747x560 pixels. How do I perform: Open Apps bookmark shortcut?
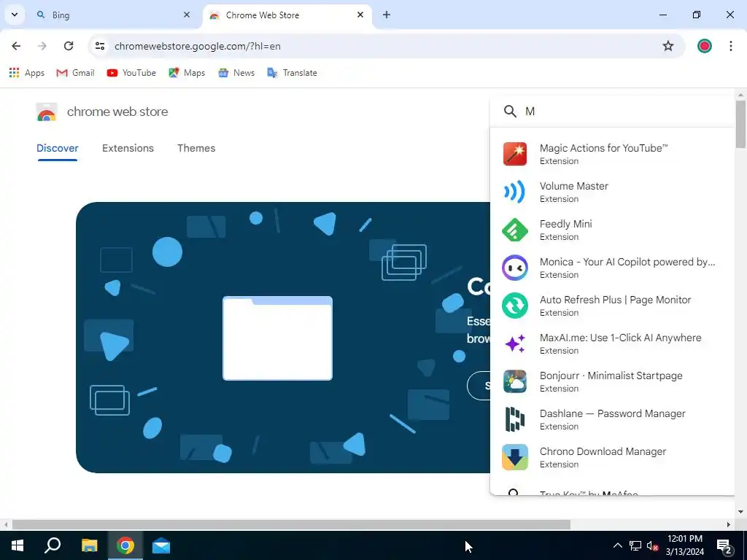[x=27, y=73]
